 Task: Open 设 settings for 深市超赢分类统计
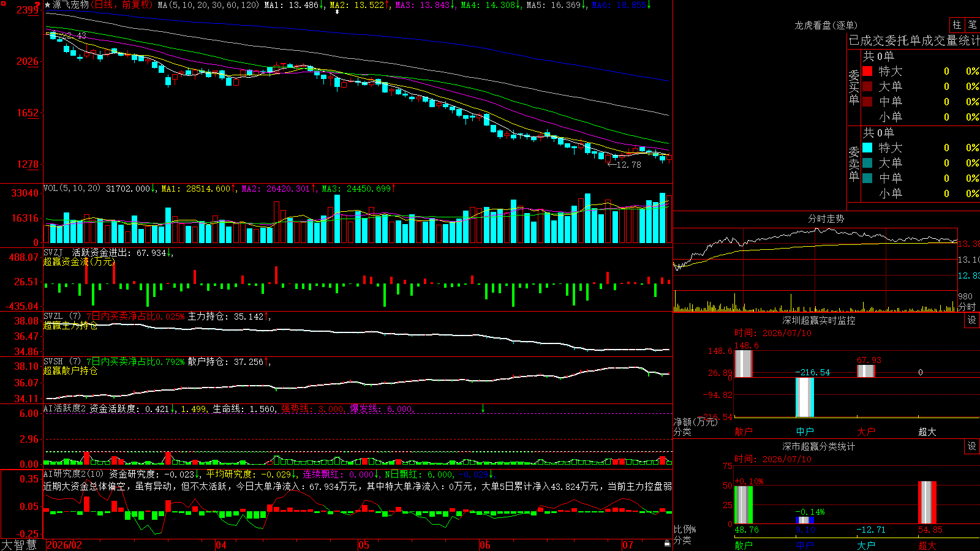972,446
